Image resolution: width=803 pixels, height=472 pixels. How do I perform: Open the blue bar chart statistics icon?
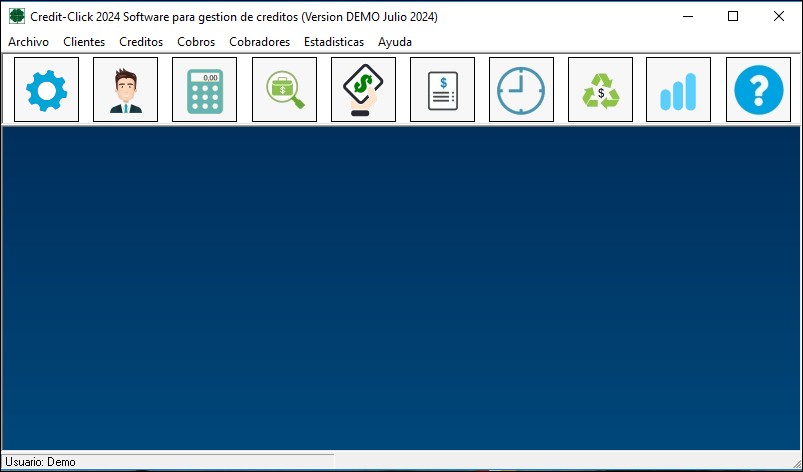pos(678,90)
